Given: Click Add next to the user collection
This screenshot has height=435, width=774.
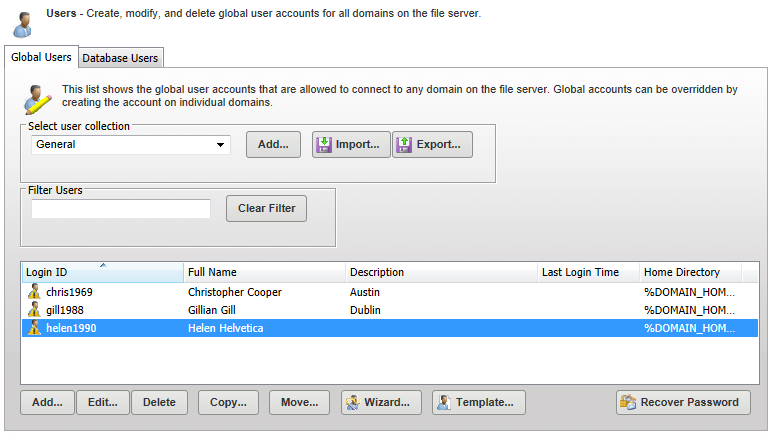Looking at the screenshot, I should [x=273, y=144].
